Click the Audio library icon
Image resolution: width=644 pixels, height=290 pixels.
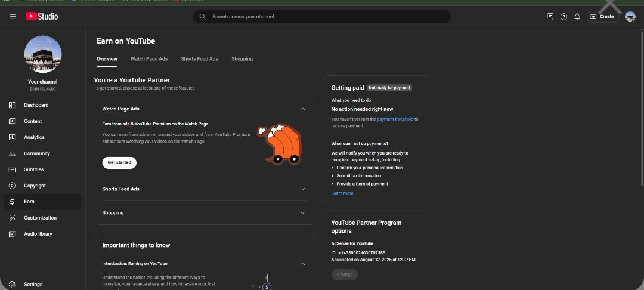pos(12,234)
